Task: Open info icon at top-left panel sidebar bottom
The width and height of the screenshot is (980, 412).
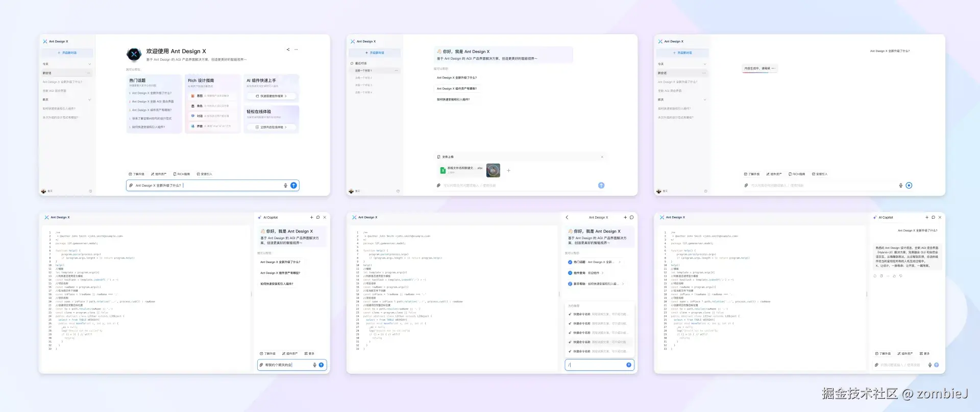Action: pyautogui.click(x=90, y=191)
